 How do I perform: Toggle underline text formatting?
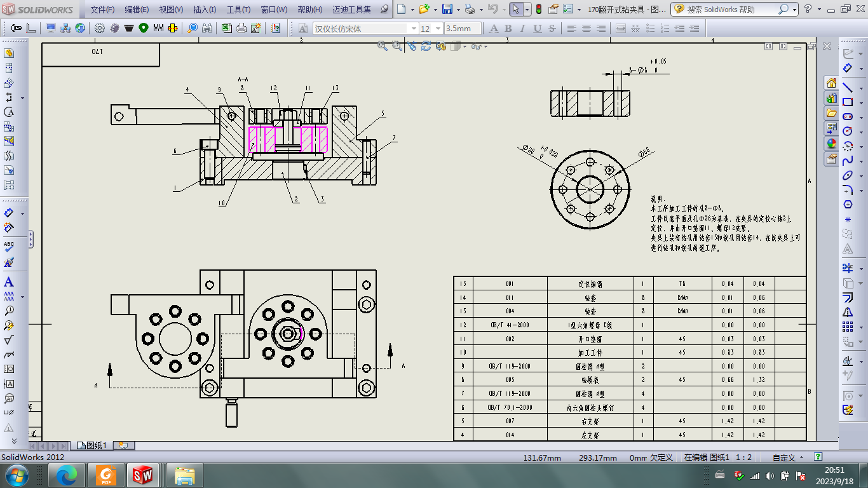pos(538,29)
